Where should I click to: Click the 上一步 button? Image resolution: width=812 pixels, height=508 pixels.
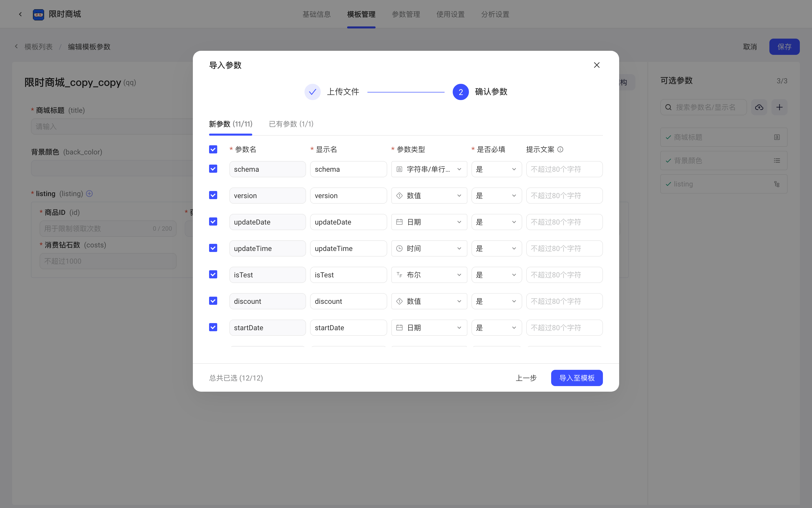pyautogui.click(x=526, y=378)
